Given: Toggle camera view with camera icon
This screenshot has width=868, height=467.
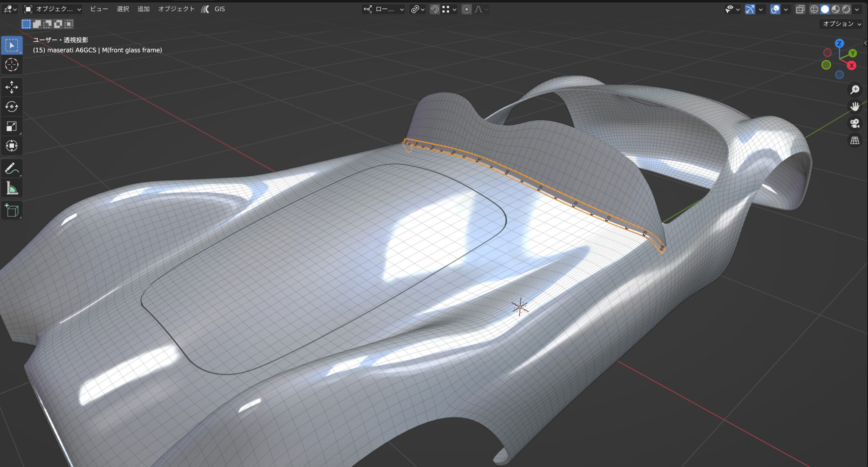Looking at the screenshot, I should [855, 123].
